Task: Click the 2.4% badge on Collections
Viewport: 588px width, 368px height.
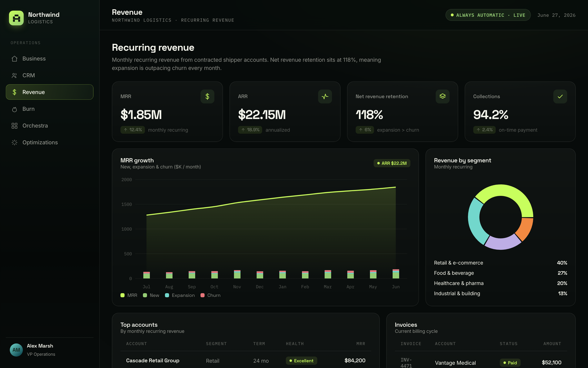Action: point(484,130)
